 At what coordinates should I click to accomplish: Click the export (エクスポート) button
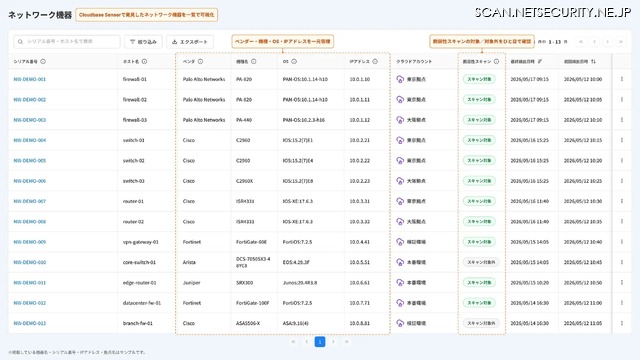[190, 42]
